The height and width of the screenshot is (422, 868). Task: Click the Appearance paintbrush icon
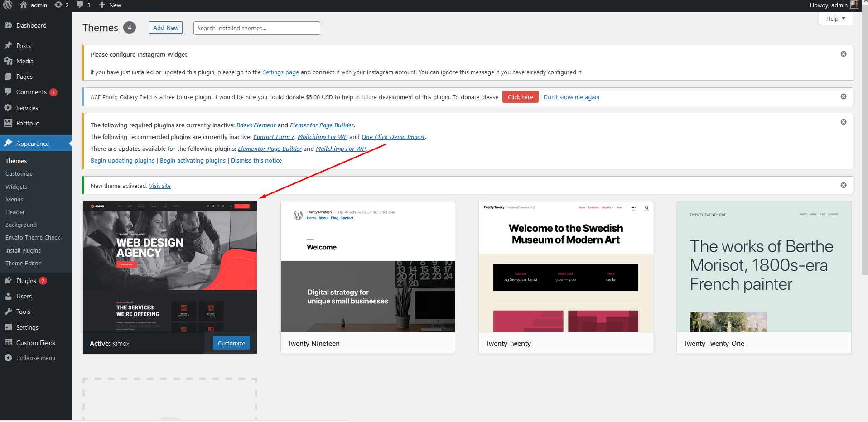8,144
